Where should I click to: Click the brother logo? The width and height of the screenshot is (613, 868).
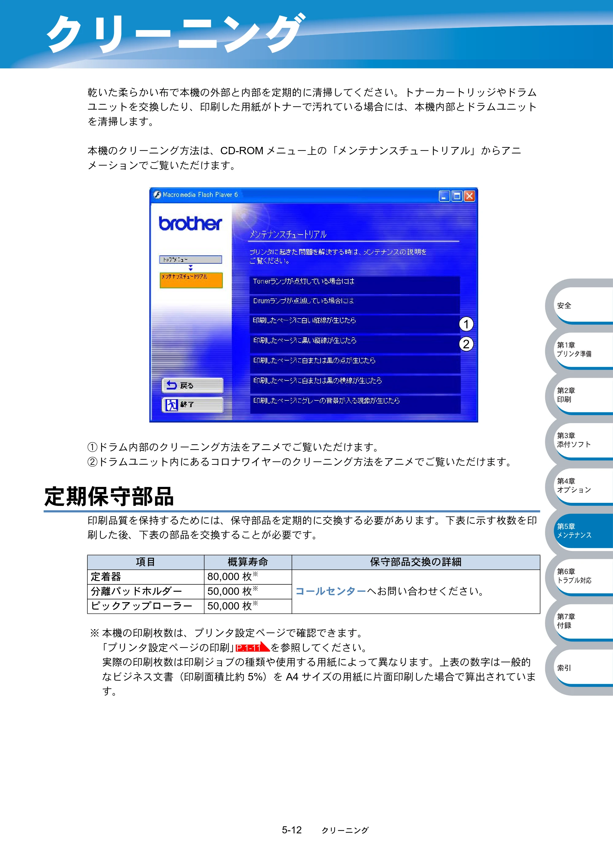pyautogui.click(x=190, y=224)
